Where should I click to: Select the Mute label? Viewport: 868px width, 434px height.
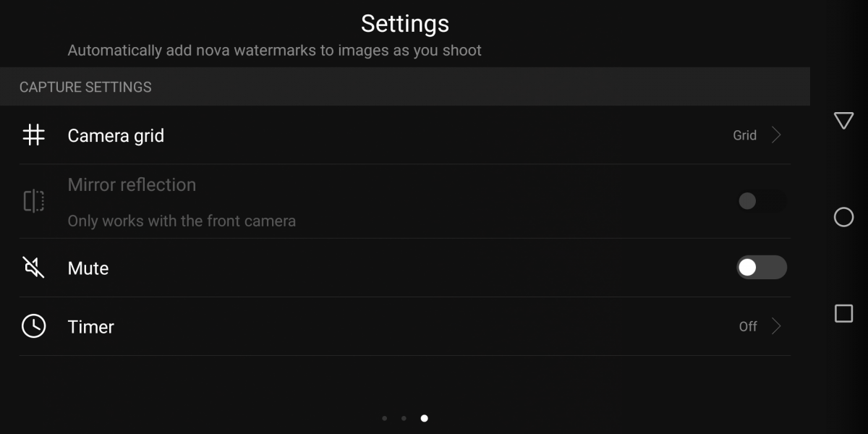[88, 268]
